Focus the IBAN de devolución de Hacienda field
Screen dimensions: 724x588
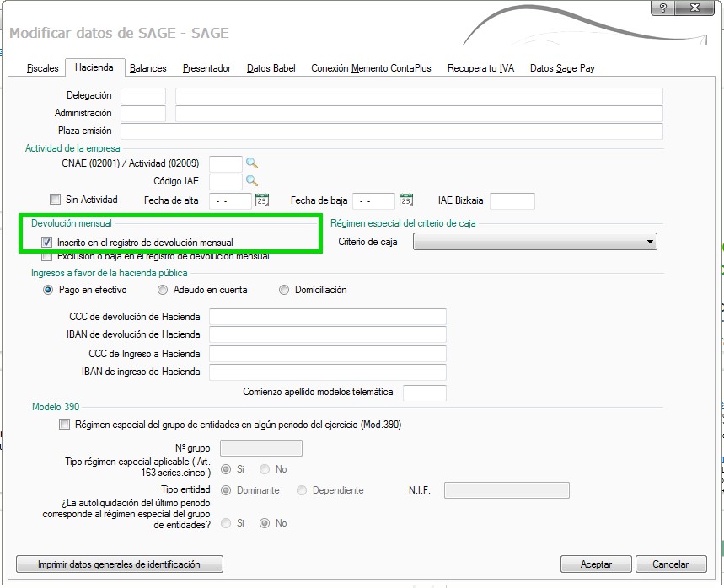point(328,334)
